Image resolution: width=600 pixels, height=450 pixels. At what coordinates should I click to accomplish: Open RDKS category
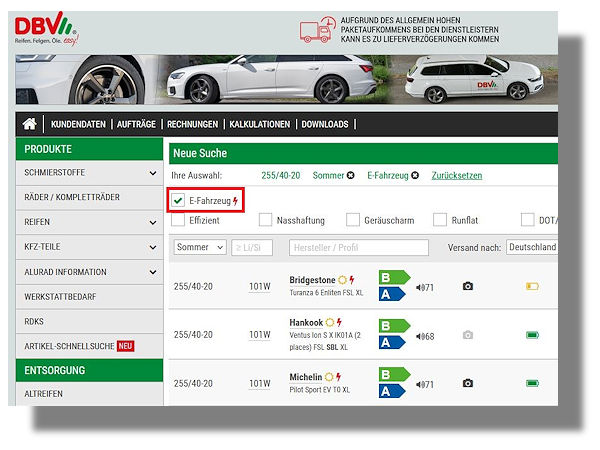pos(90,321)
